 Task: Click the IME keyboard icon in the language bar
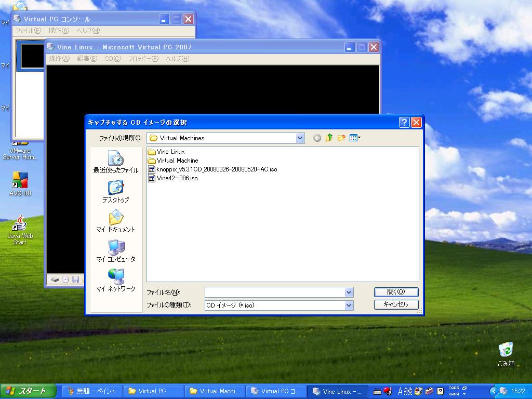[377, 392]
